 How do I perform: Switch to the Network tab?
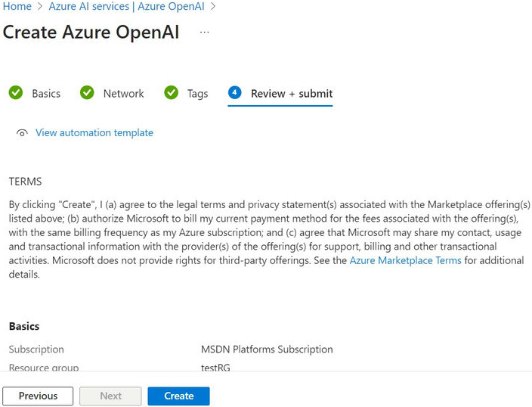click(x=123, y=94)
